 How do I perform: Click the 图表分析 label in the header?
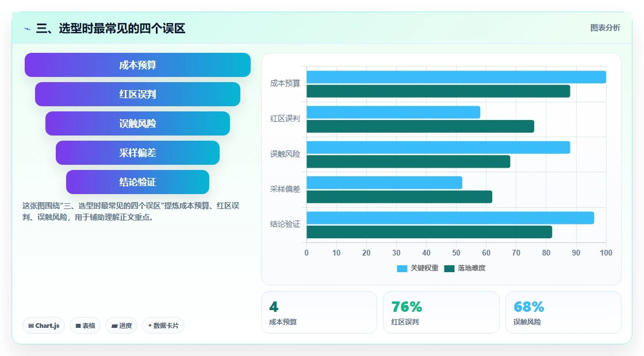605,28
